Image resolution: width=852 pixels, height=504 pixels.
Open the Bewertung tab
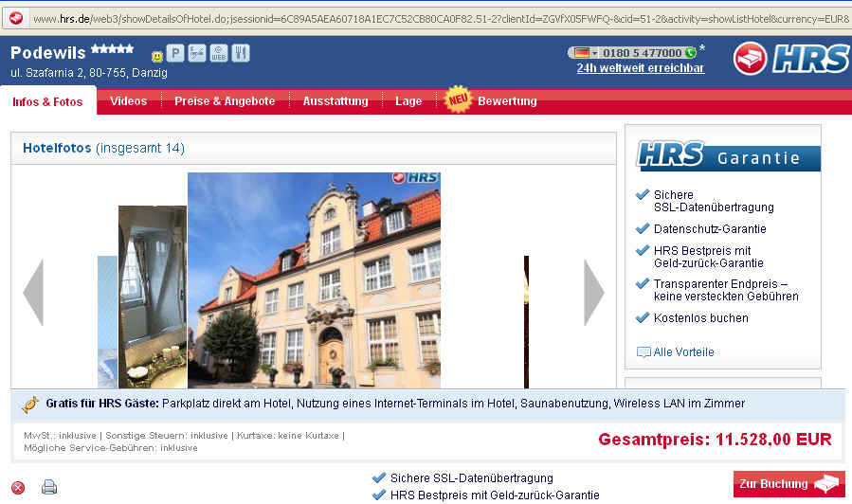click(507, 101)
